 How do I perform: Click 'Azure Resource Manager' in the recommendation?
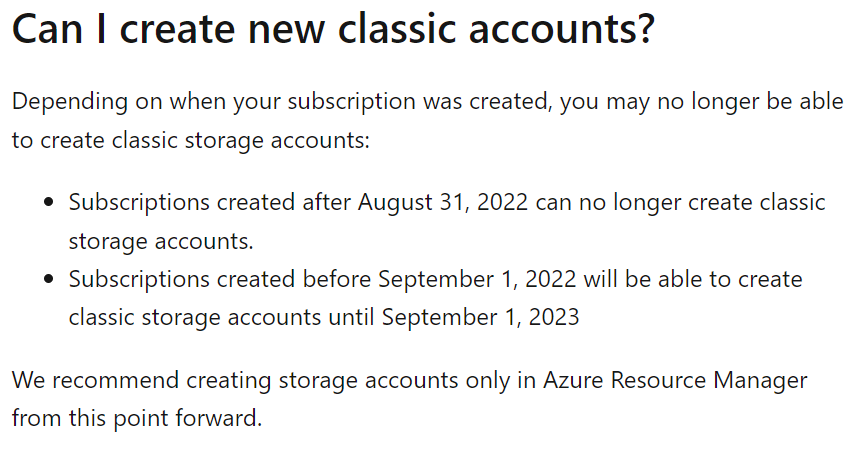click(x=675, y=381)
